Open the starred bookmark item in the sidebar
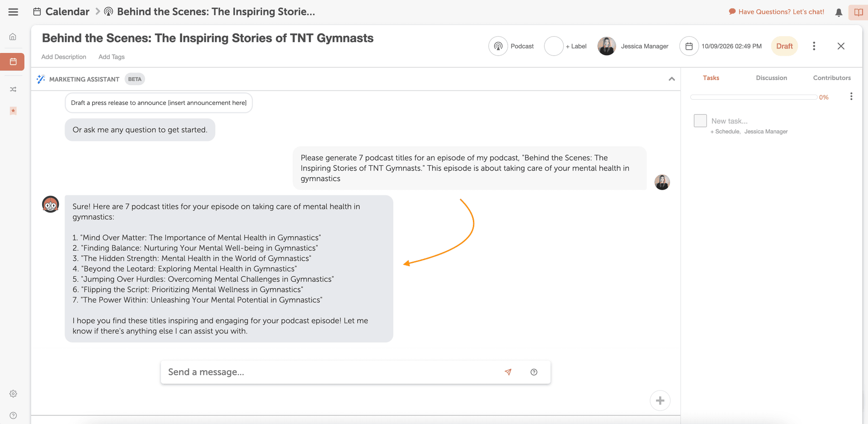Screen dimensions: 868x424 pyautogui.click(x=13, y=111)
